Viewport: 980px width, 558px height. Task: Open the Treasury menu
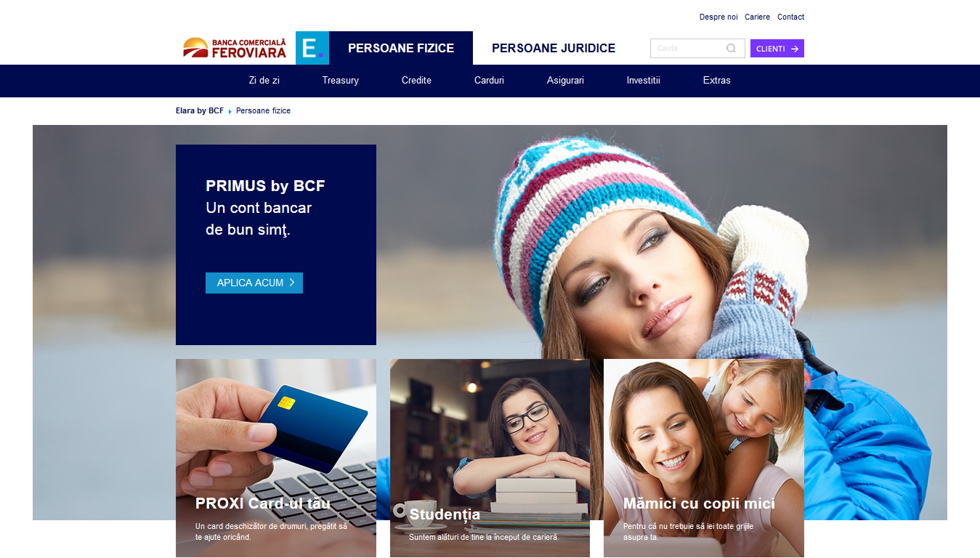[x=341, y=81]
